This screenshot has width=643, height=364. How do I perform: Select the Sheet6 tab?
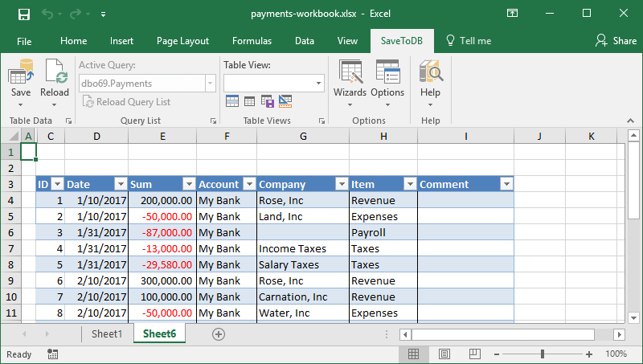159,334
